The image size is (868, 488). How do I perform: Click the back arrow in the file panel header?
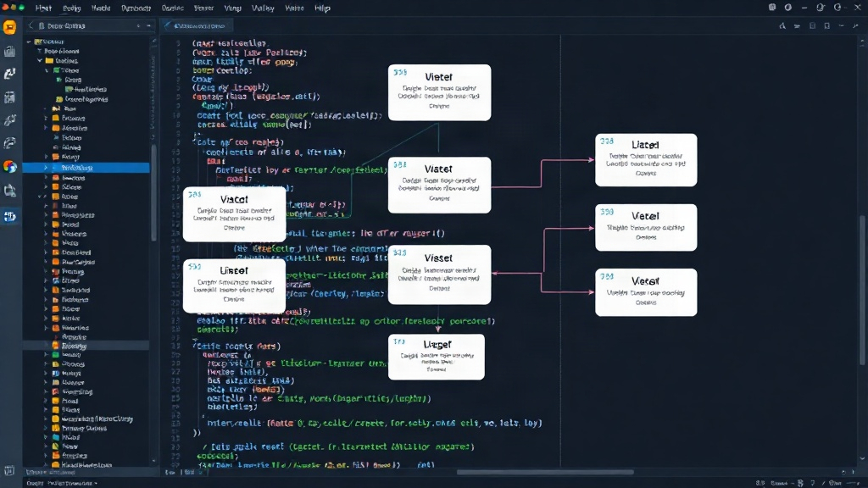[31, 26]
